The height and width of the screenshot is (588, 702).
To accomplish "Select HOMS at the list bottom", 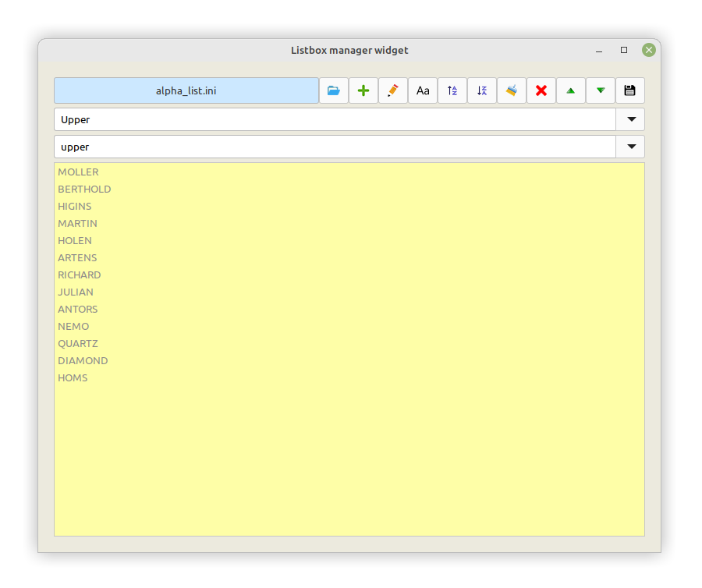I will pyautogui.click(x=73, y=377).
